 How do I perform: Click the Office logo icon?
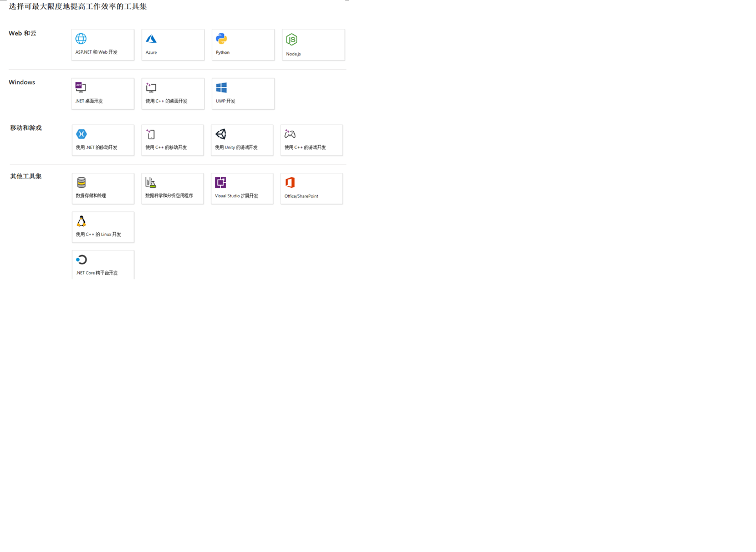click(x=290, y=182)
